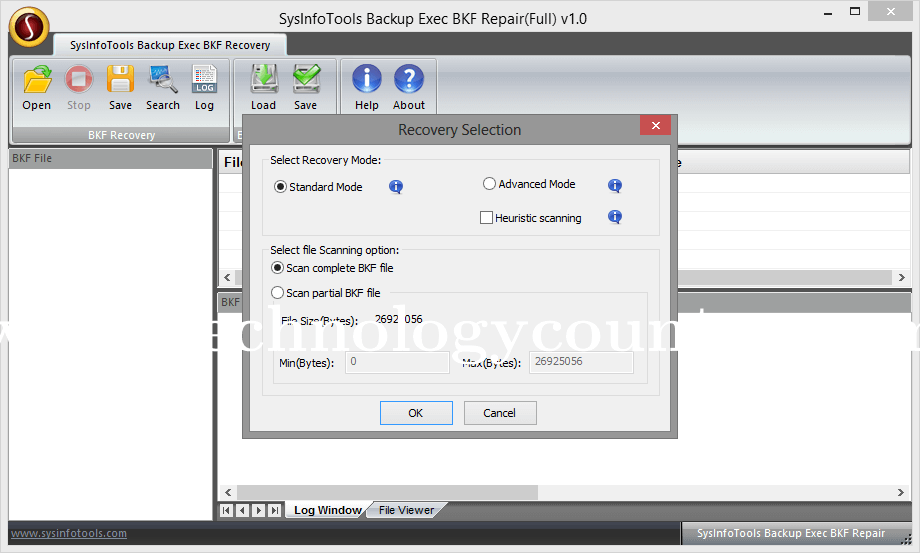
Task: Click the Cancel button in dialog
Action: pos(500,413)
